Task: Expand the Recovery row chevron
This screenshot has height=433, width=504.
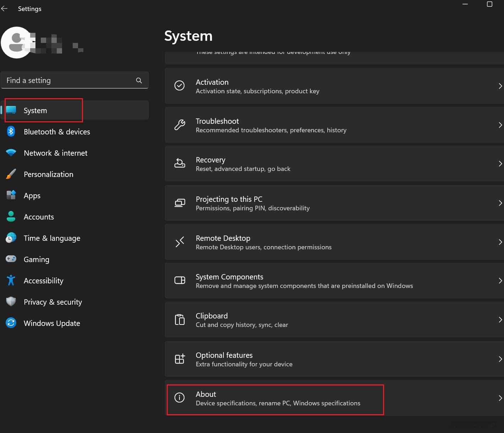Action: coord(500,164)
